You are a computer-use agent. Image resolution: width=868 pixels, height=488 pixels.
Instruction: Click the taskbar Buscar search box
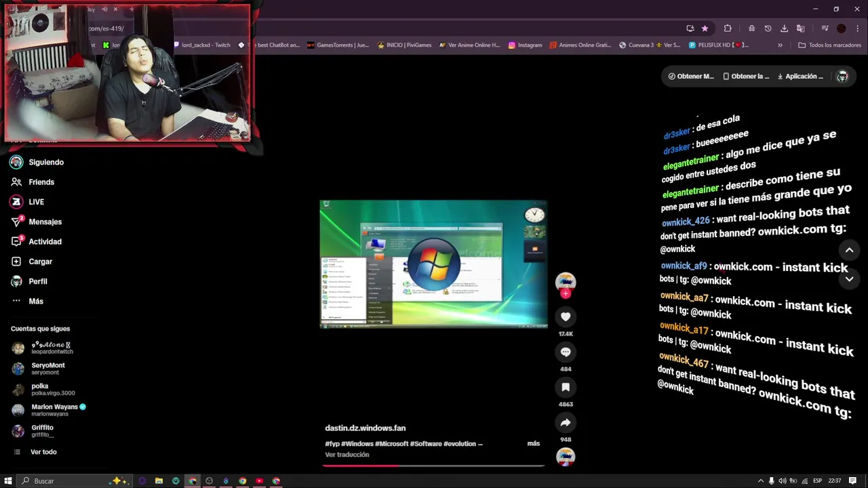[75, 481]
